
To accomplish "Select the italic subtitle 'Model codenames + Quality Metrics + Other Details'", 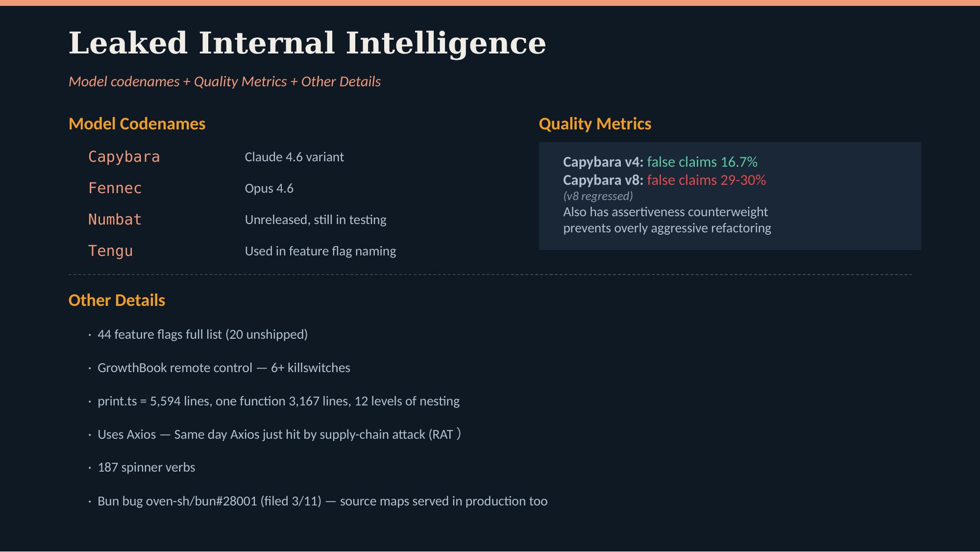I will coord(224,81).
